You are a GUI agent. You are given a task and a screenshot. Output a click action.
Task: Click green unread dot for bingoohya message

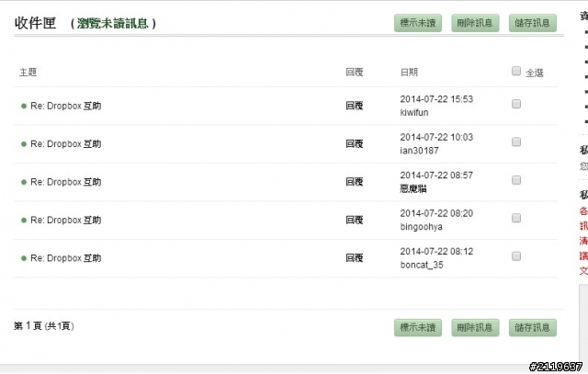pyautogui.click(x=24, y=221)
